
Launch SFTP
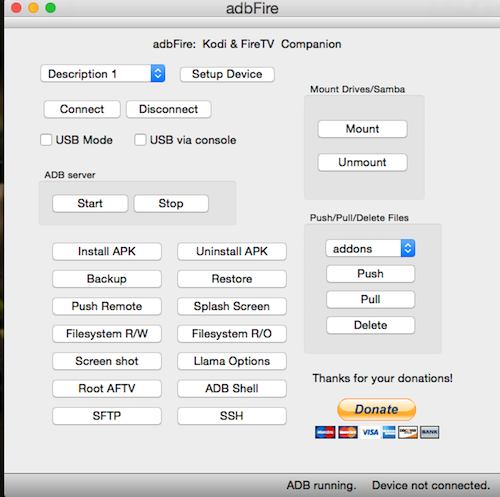(x=107, y=416)
